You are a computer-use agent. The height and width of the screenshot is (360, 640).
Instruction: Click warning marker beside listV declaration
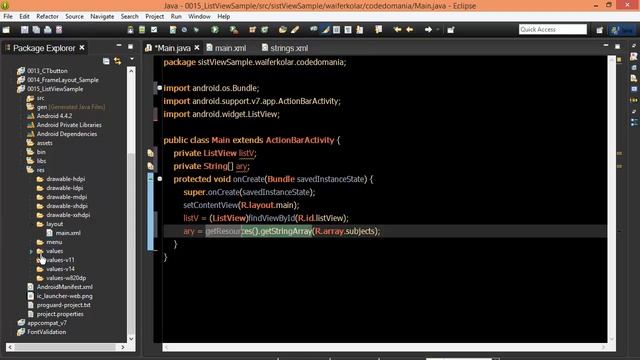(151, 153)
